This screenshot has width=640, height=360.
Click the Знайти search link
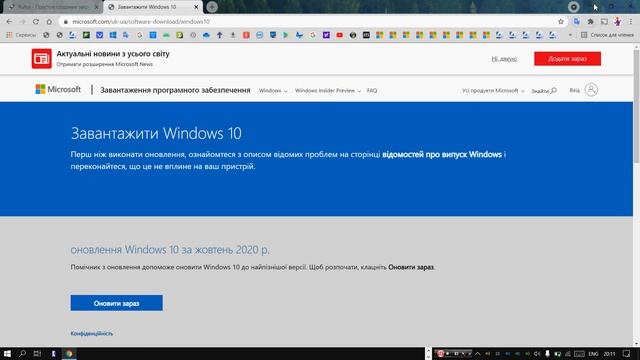(544, 91)
